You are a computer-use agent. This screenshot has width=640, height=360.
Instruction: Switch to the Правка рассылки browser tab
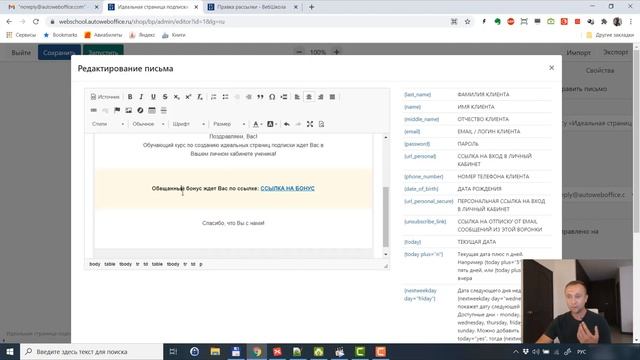(x=253, y=7)
